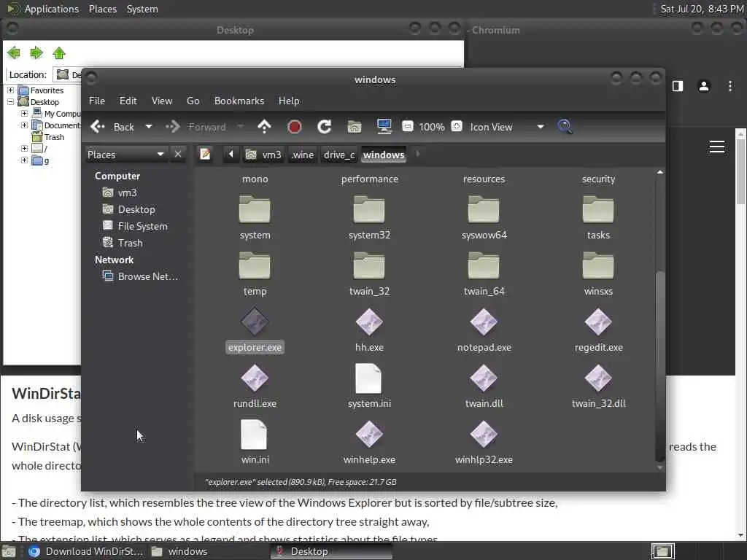Click the Back arrow in windows toolbar
This screenshot has width=747, height=560.
coord(98,127)
